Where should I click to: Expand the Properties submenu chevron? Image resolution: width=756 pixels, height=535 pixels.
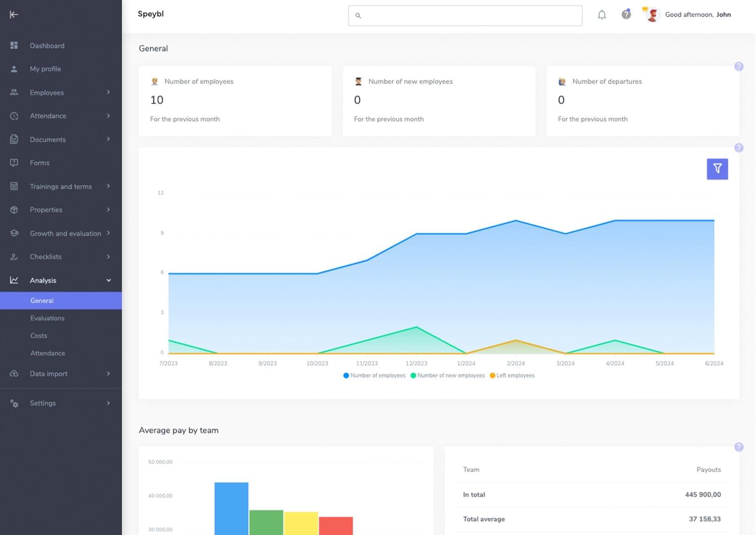coord(108,210)
